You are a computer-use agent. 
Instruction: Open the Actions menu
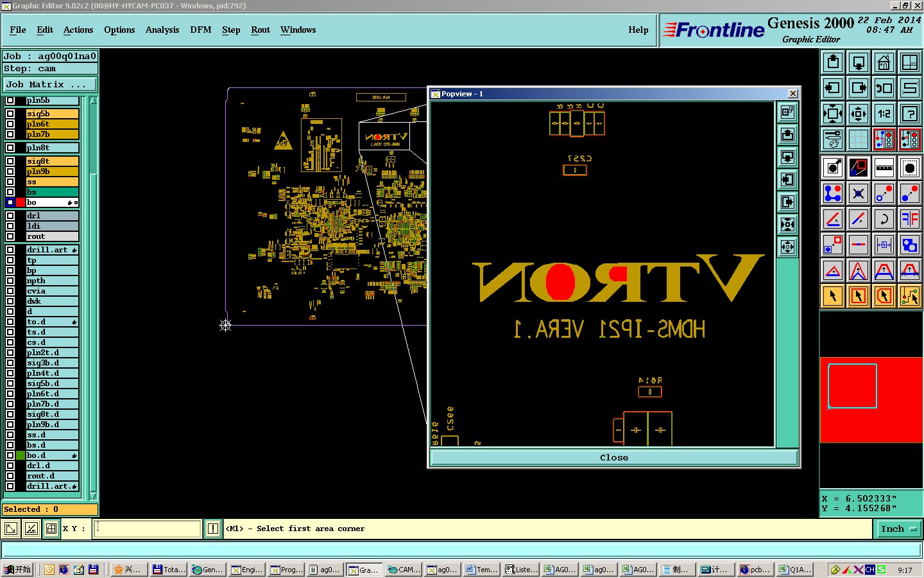click(78, 30)
